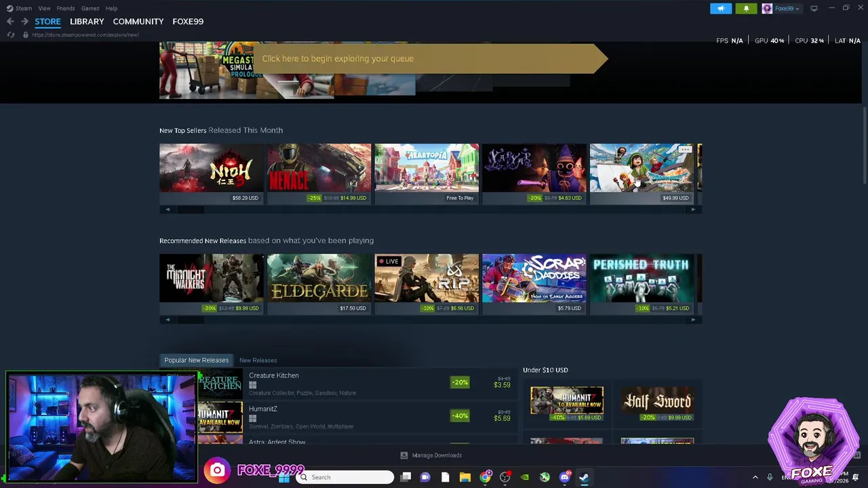
Task: Open the green notifications bell
Action: 746,8
